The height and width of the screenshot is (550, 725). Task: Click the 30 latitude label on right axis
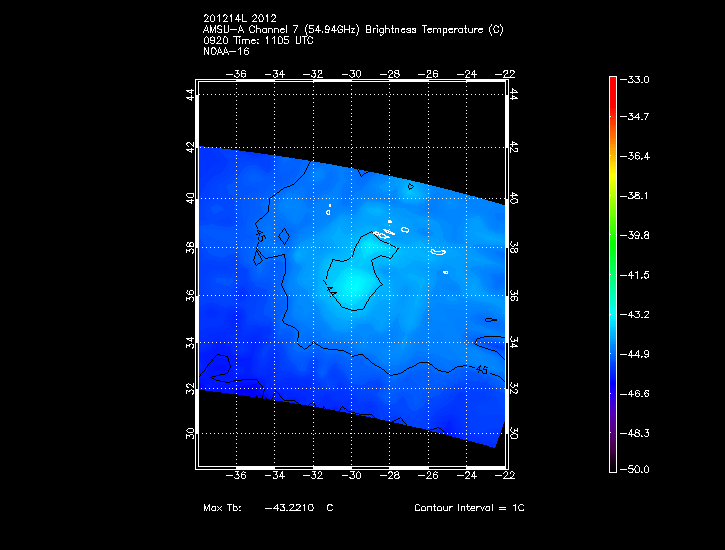point(514,434)
